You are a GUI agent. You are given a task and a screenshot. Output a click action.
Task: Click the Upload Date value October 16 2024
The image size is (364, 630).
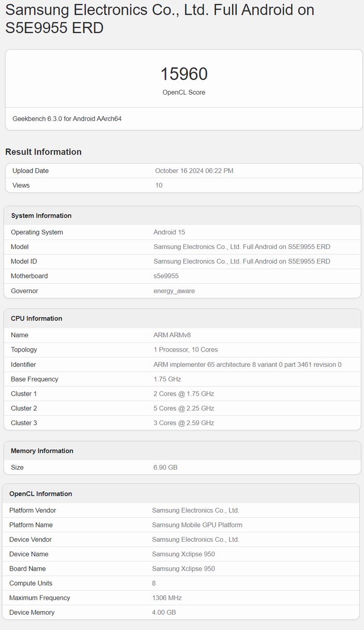coord(194,171)
